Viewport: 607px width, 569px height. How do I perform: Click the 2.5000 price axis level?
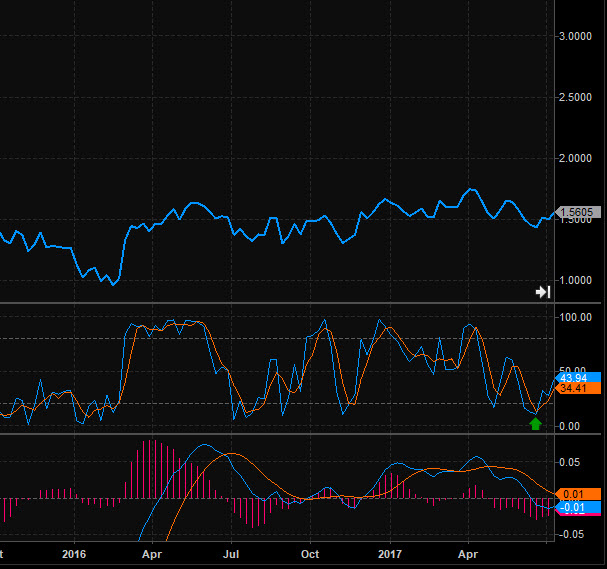pos(578,98)
